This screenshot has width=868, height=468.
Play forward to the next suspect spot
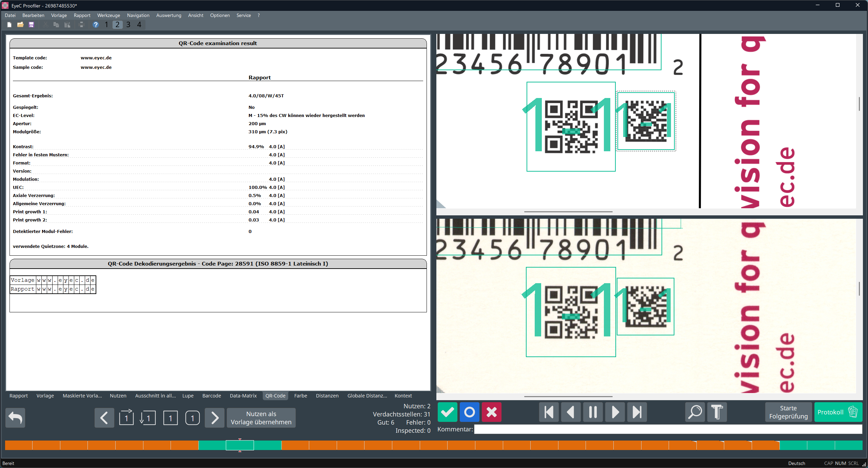pyautogui.click(x=615, y=412)
